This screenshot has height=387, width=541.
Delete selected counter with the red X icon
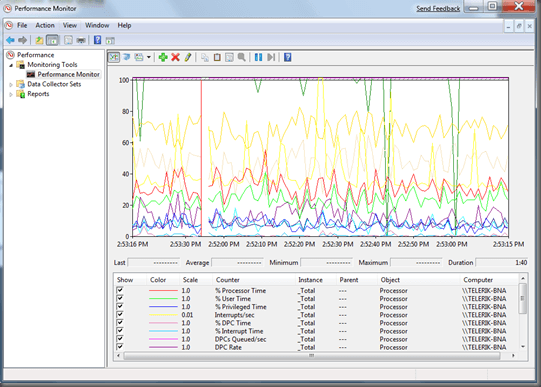tap(175, 57)
